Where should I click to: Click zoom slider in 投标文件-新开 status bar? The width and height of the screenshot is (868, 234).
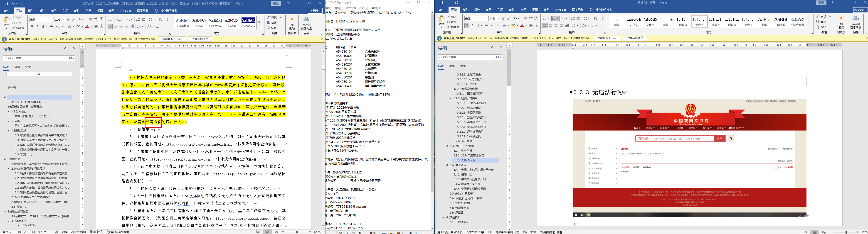(x=846, y=232)
